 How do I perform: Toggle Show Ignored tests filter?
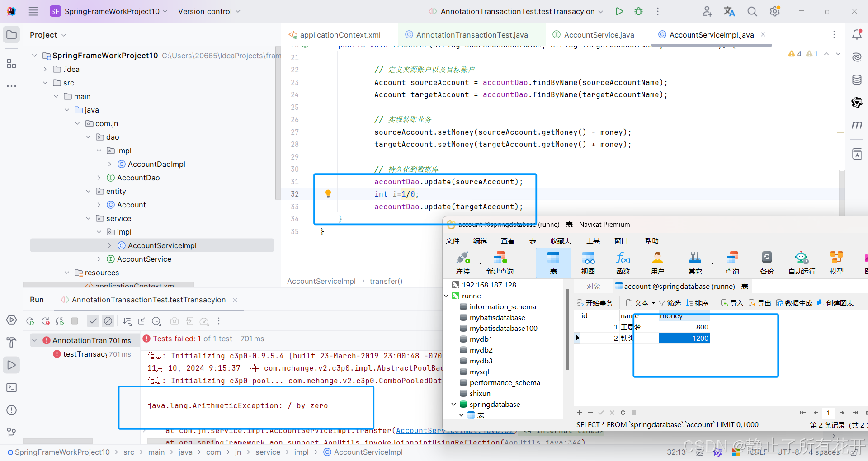108,321
